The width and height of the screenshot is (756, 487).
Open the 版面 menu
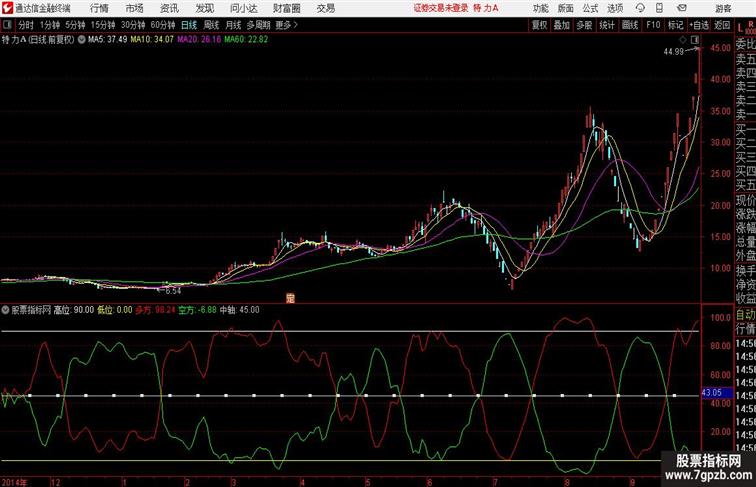[566, 8]
